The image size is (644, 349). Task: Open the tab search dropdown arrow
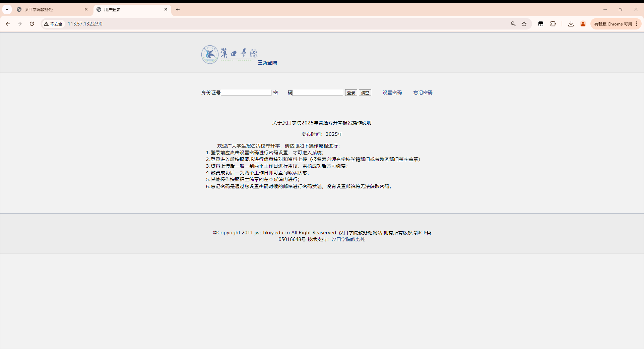[7, 9]
